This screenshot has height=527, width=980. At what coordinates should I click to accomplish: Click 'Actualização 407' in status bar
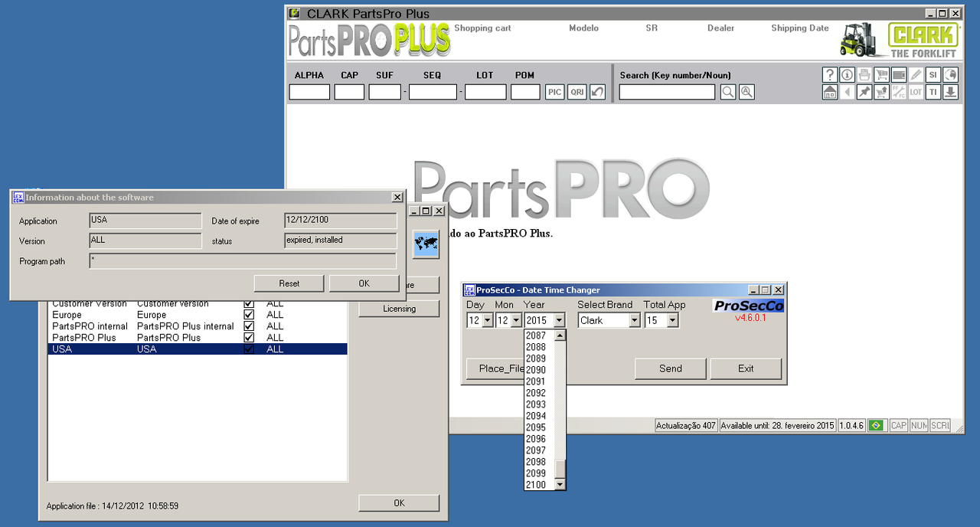pos(686,425)
